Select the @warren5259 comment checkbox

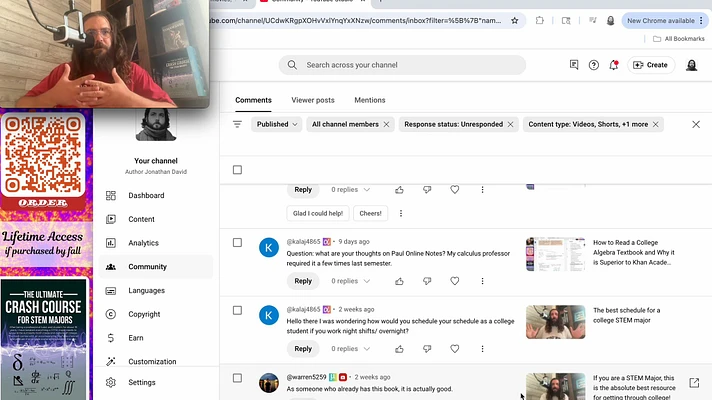237,378
